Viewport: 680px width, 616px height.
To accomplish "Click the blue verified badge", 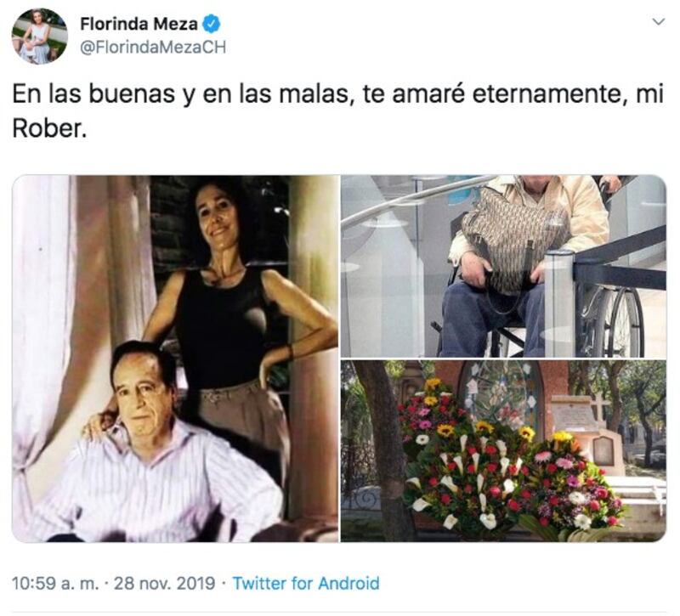I will (212, 25).
